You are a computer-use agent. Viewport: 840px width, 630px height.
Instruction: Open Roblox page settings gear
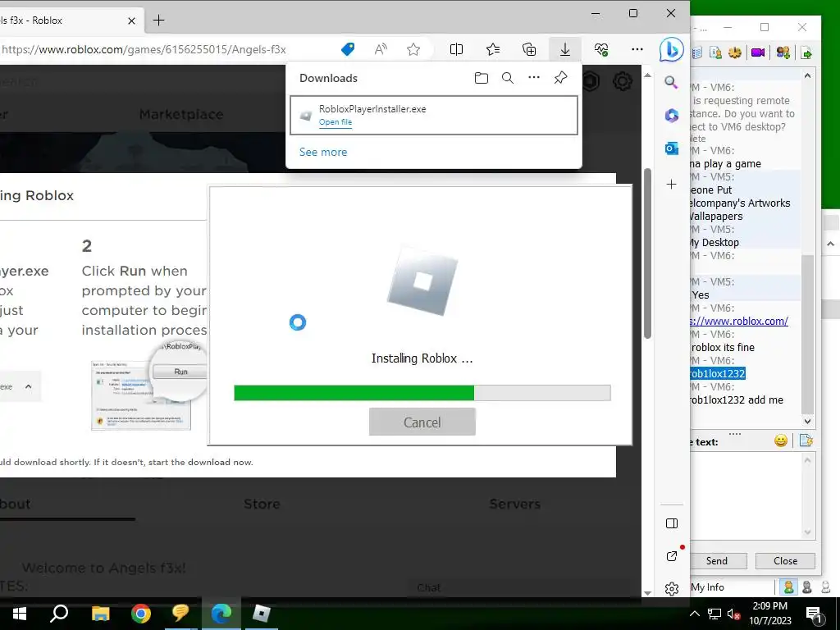tap(622, 81)
